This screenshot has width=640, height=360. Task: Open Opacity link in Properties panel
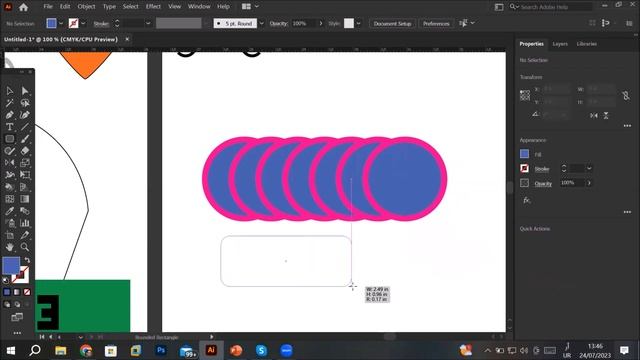click(x=543, y=184)
